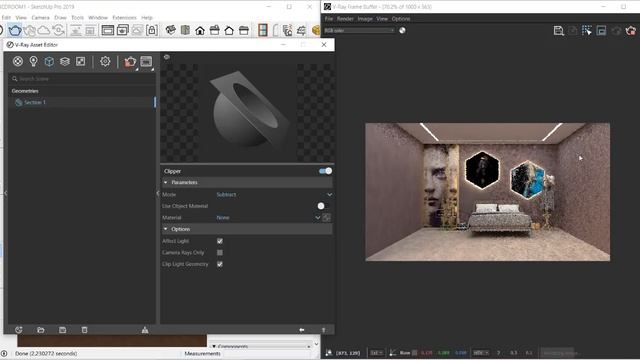
Task: Open Render Elements layers tab
Action: click(65, 61)
